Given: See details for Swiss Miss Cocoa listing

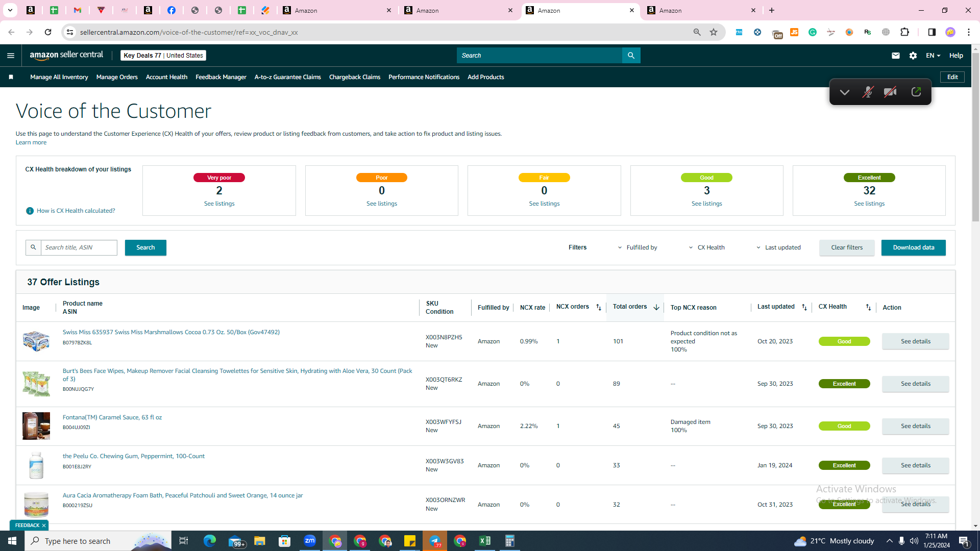Looking at the screenshot, I should 916,341.
